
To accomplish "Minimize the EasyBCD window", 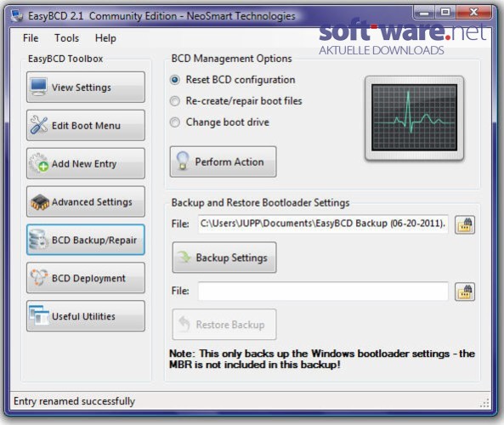I will pos(424,13).
